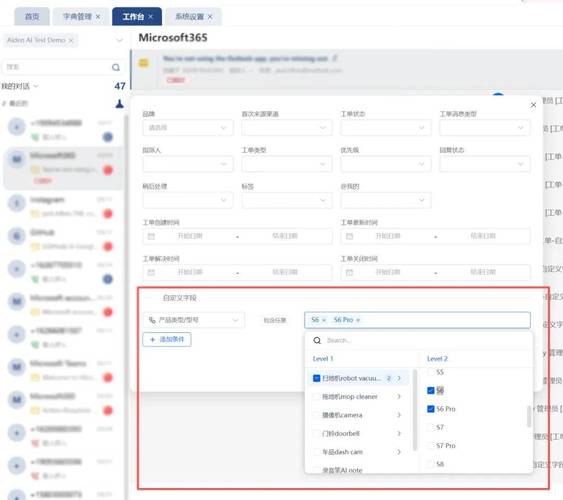The width and height of the screenshot is (563, 500).
Task: Click the filter icon beside the 47 count
Action: (x=120, y=104)
